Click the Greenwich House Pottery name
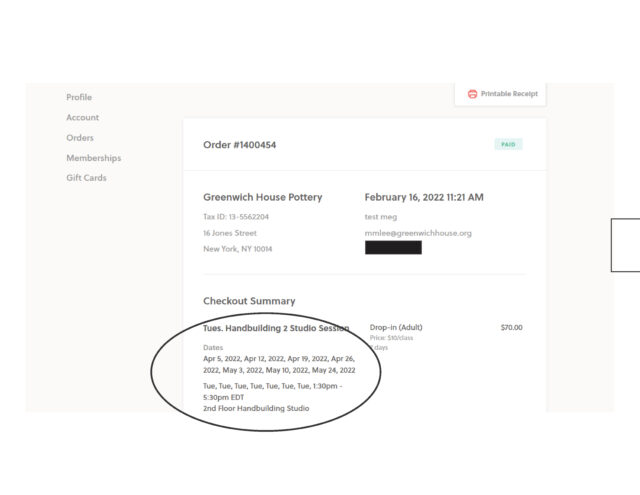Screen dimensions: 640x495 pos(262,197)
